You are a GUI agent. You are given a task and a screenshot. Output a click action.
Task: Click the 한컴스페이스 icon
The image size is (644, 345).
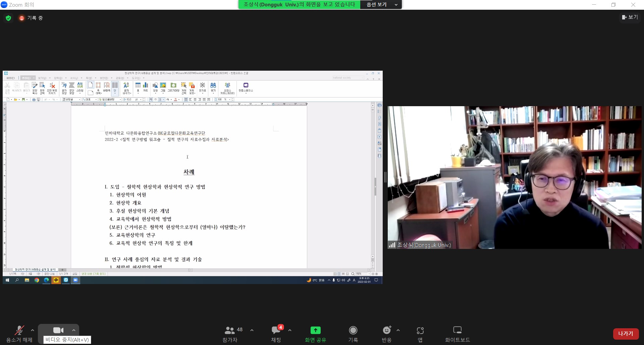click(246, 87)
